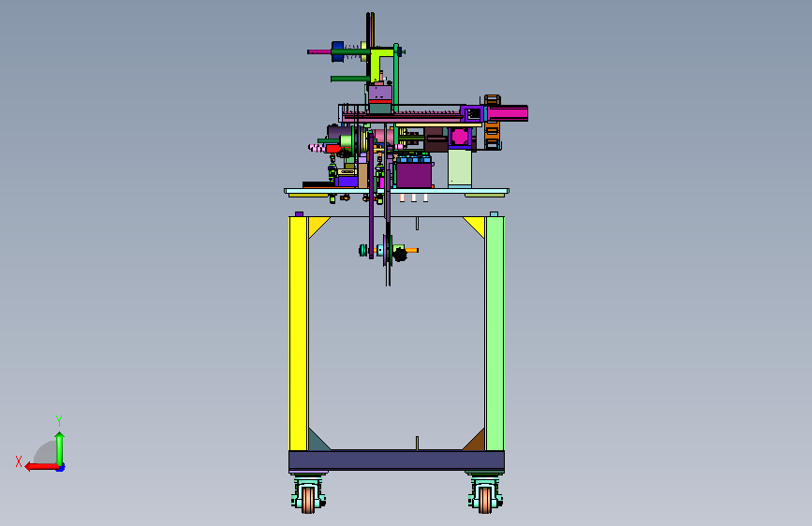The image size is (812, 526).
Task: Select the blue knob at top left
Action: tap(338, 51)
